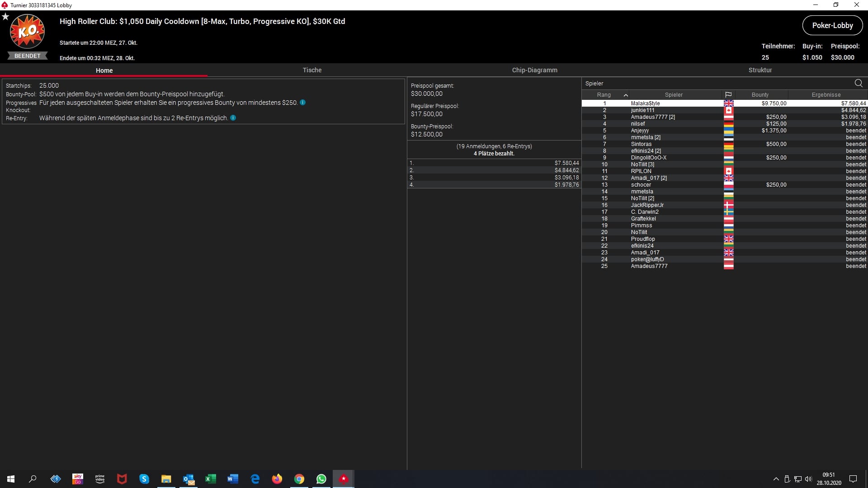Sort players by Bounty column

[x=760, y=95]
